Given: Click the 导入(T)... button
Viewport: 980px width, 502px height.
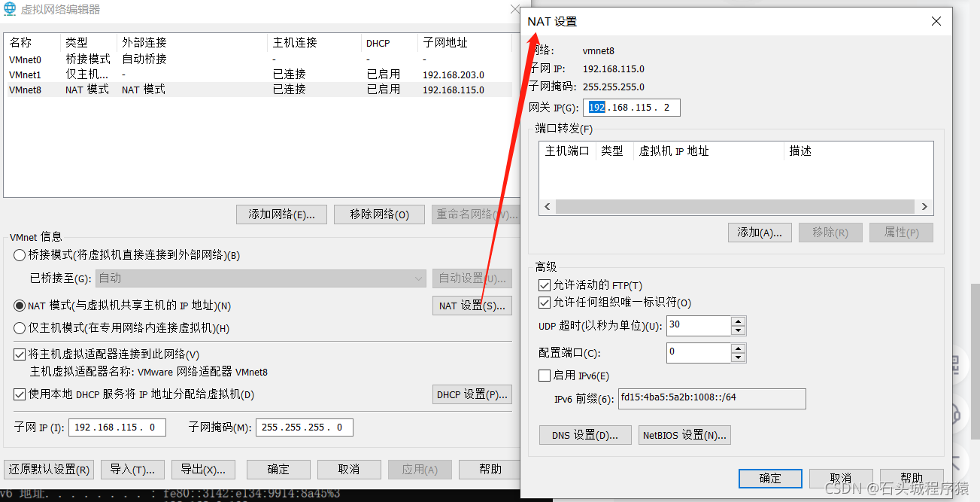Looking at the screenshot, I should pos(132,469).
